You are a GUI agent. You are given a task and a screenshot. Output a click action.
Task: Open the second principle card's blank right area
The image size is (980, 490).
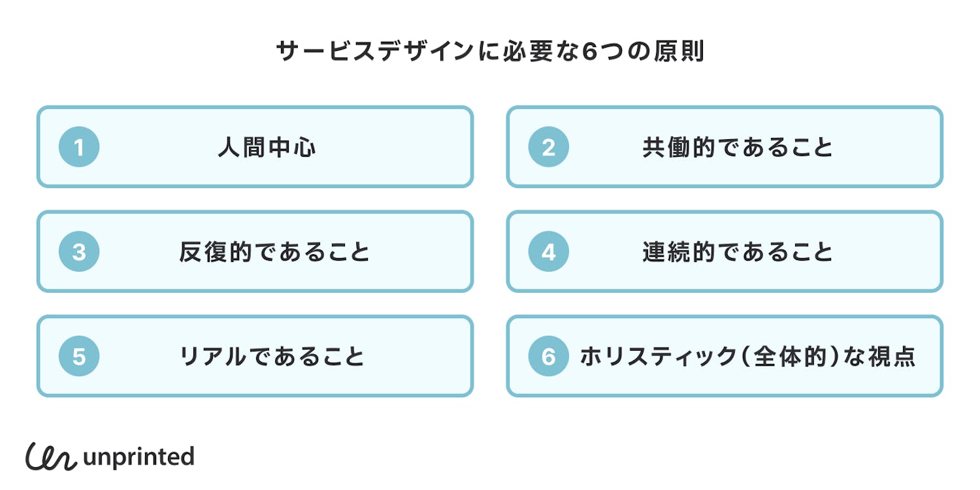point(895,148)
